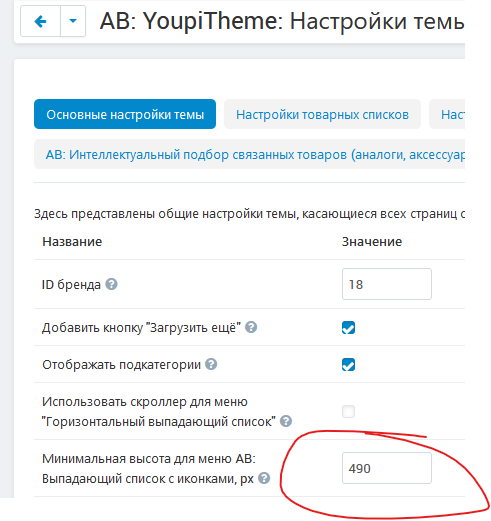Click help icon for Горизонтальный выпадающий список
491x521 pixels.
(286, 421)
